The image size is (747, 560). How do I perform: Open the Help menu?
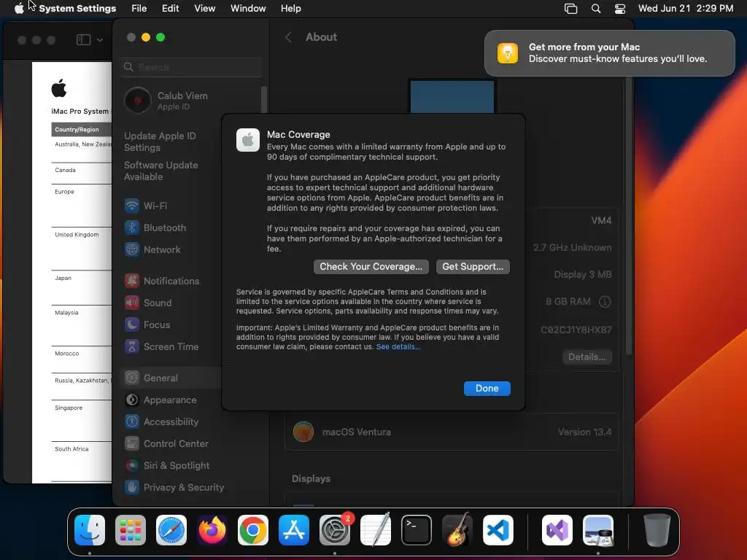pyautogui.click(x=290, y=9)
